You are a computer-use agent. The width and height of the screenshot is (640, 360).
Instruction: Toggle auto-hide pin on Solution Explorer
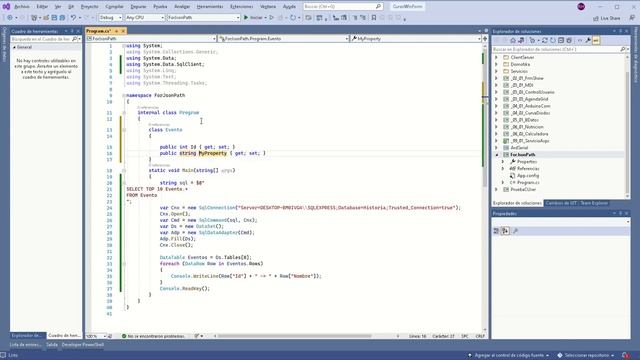tap(620, 31)
